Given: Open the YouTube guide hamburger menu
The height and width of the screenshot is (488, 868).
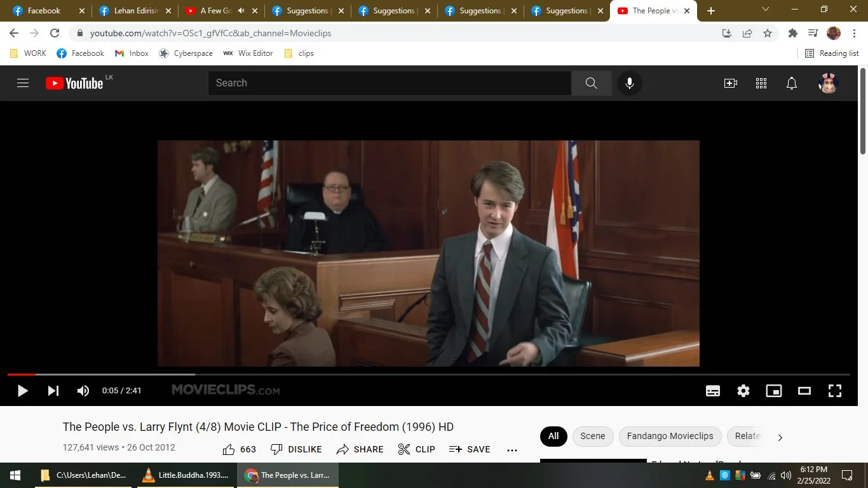Looking at the screenshot, I should point(23,83).
